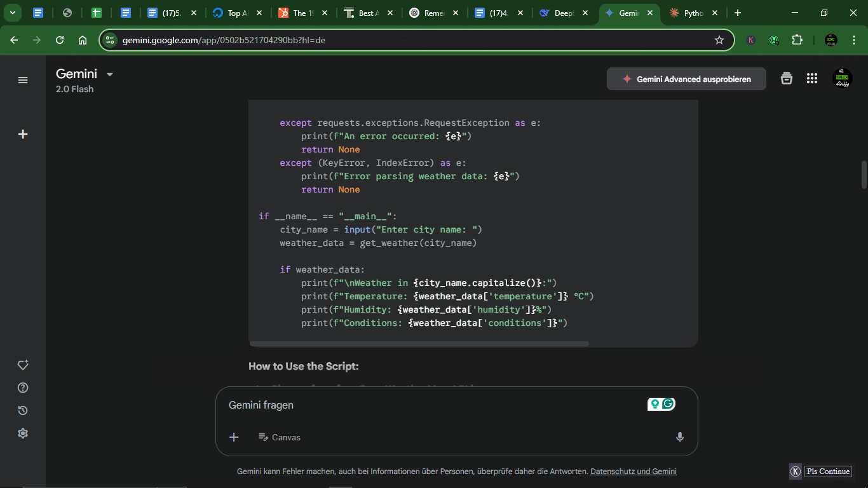Open the Activity history icon in sidebar
The image size is (868, 488).
tap(23, 410)
